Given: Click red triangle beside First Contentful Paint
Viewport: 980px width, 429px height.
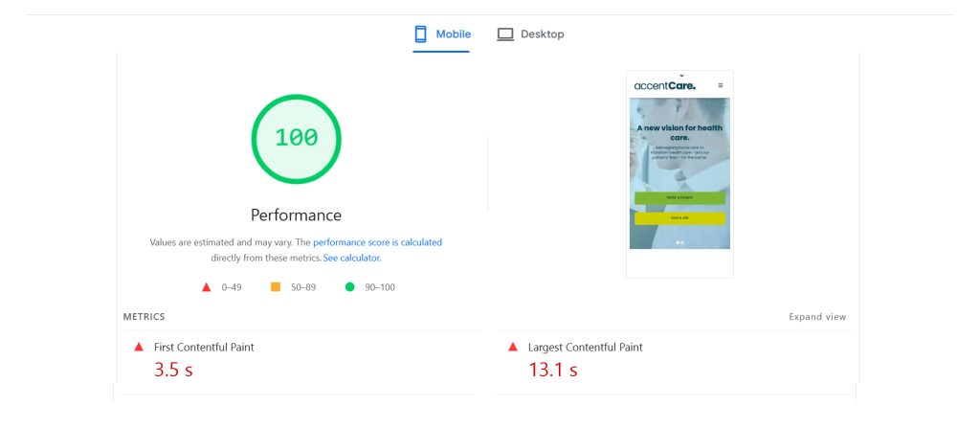Looking at the screenshot, I should coord(139,347).
